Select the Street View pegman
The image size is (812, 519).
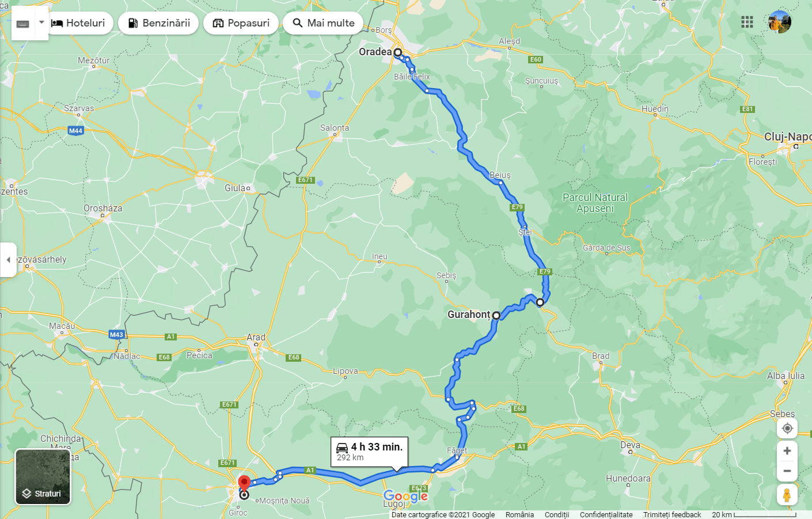[787, 495]
